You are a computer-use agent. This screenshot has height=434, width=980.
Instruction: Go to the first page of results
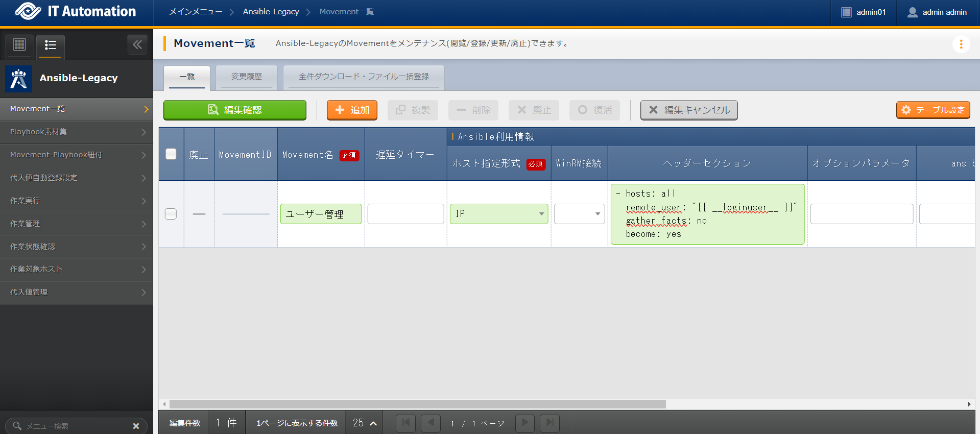tap(405, 423)
